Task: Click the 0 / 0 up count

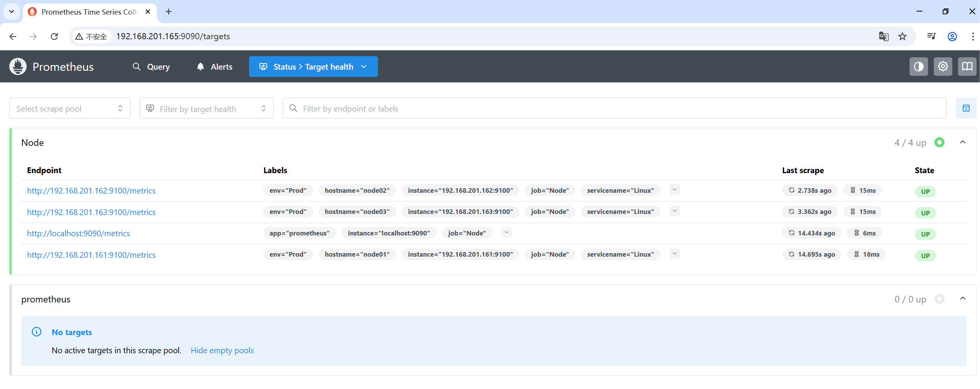Action: click(910, 299)
